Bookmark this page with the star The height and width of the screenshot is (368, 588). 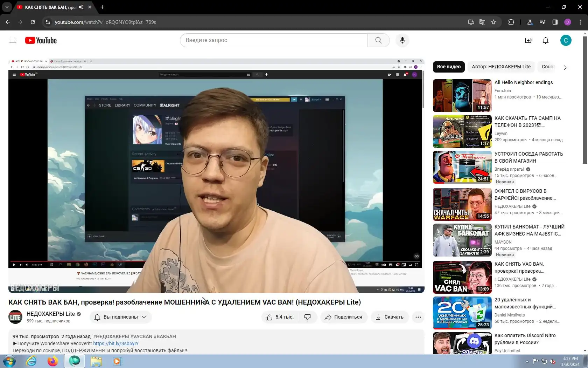493,22
